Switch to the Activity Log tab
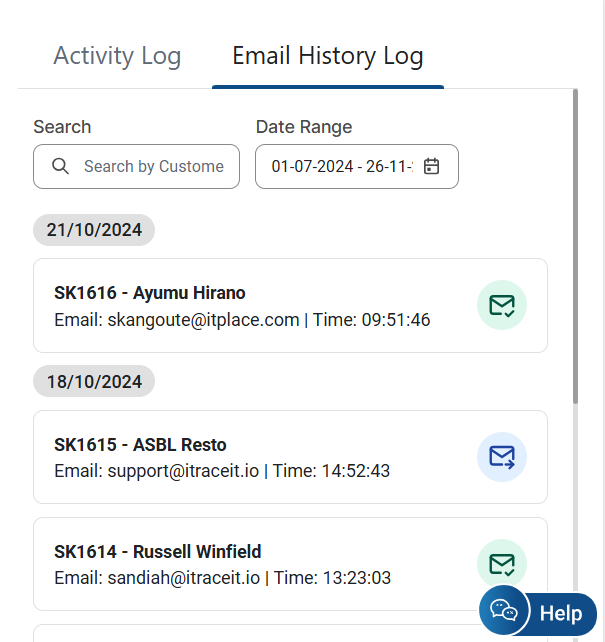Viewport: 605px width, 642px height. coord(117,56)
